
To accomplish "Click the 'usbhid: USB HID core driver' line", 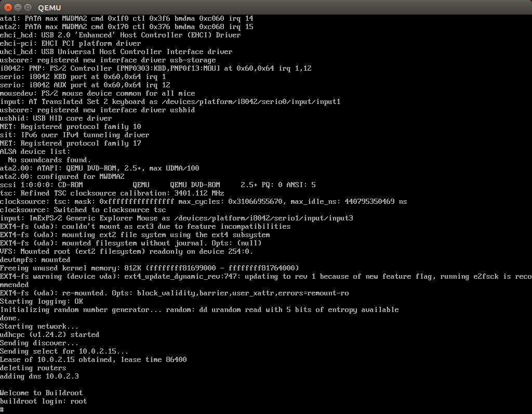I will (56, 118).
